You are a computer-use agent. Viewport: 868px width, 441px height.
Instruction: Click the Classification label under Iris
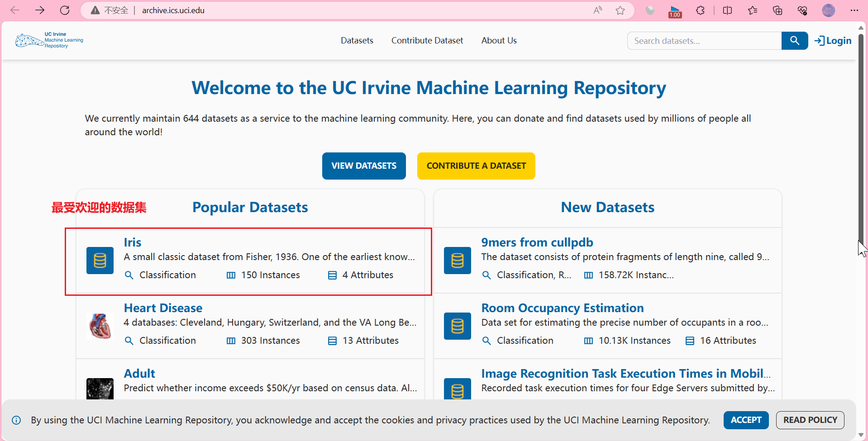click(167, 275)
